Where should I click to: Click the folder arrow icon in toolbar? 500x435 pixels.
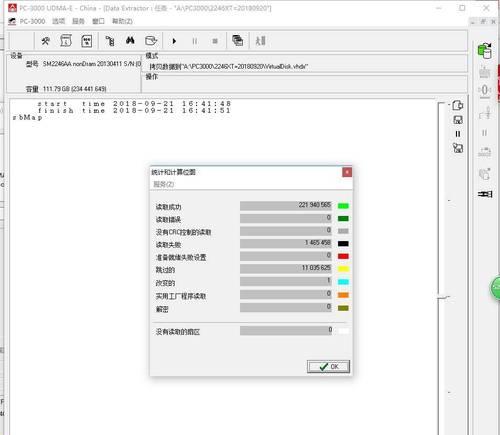coord(151,41)
